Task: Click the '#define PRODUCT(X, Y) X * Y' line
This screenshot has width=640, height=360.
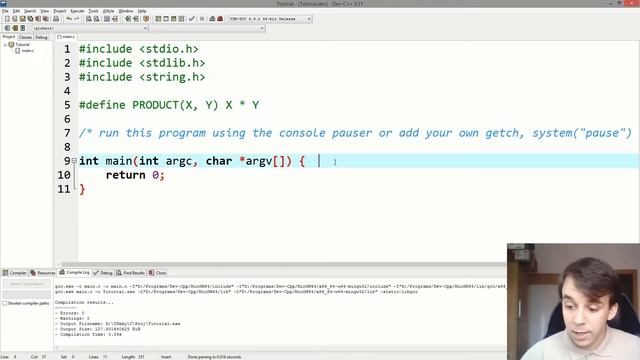Action: pyautogui.click(x=169, y=105)
